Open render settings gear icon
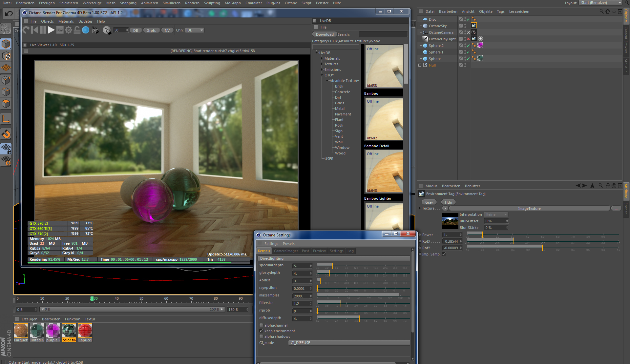Screen dimensions: 630x364 (69, 30)
